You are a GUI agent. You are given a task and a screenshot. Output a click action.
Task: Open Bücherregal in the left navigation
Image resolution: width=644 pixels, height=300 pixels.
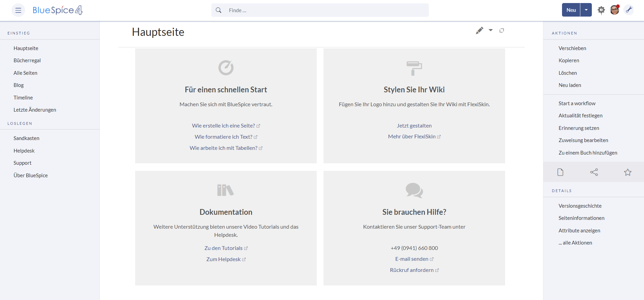point(27,61)
